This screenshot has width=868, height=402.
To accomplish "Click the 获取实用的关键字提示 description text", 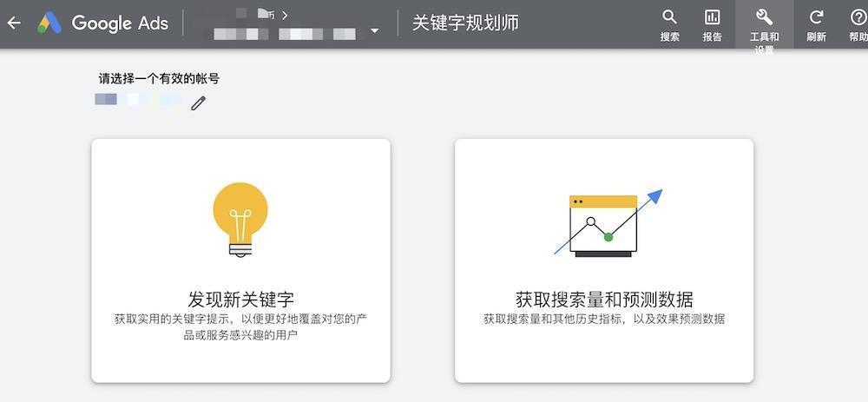I will (240, 326).
